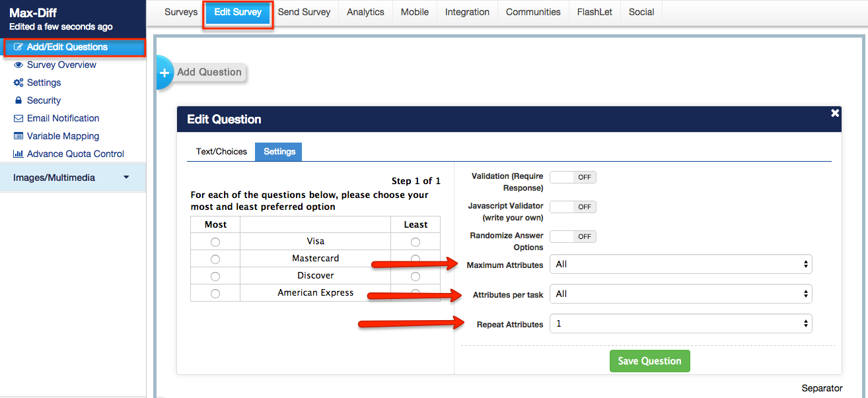Click the Least column header

416,224
